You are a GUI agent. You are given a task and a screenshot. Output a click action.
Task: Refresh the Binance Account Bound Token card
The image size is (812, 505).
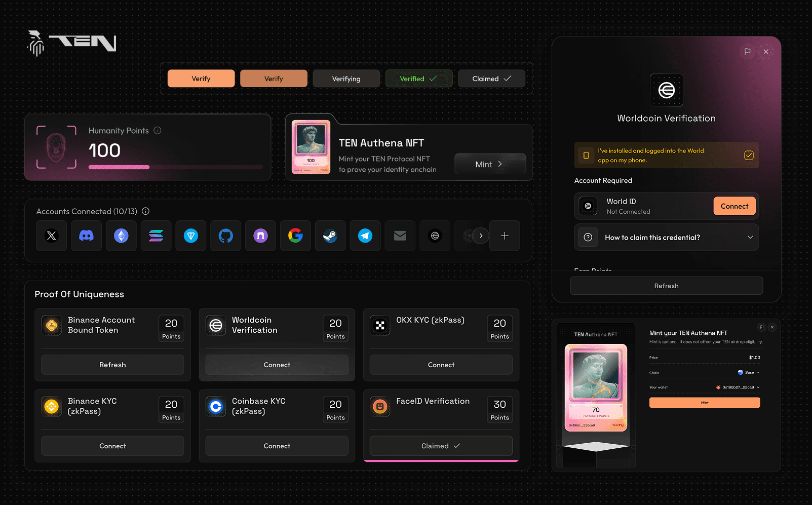point(112,365)
